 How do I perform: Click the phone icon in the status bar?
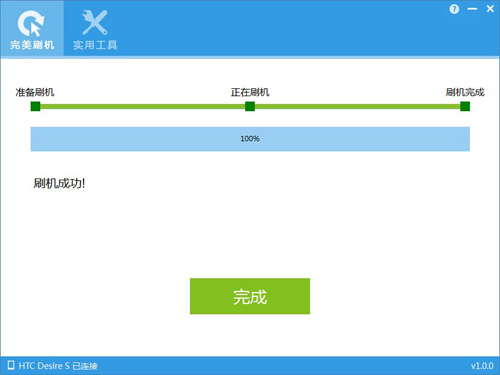11,365
